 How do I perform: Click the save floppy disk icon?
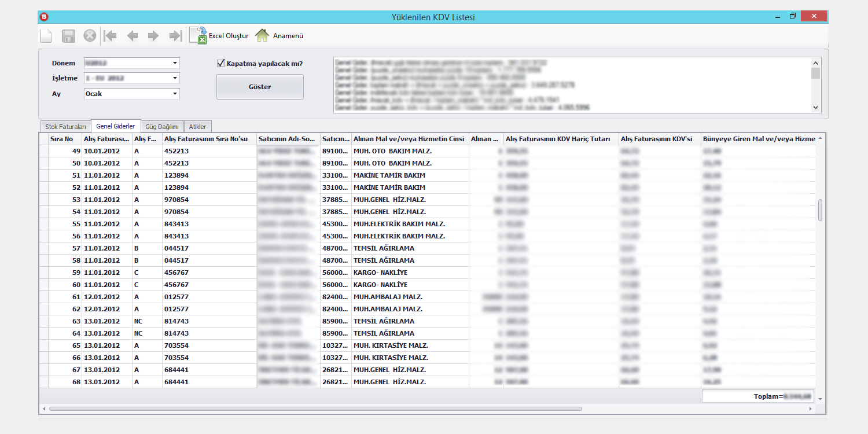(x=69, y=36)
